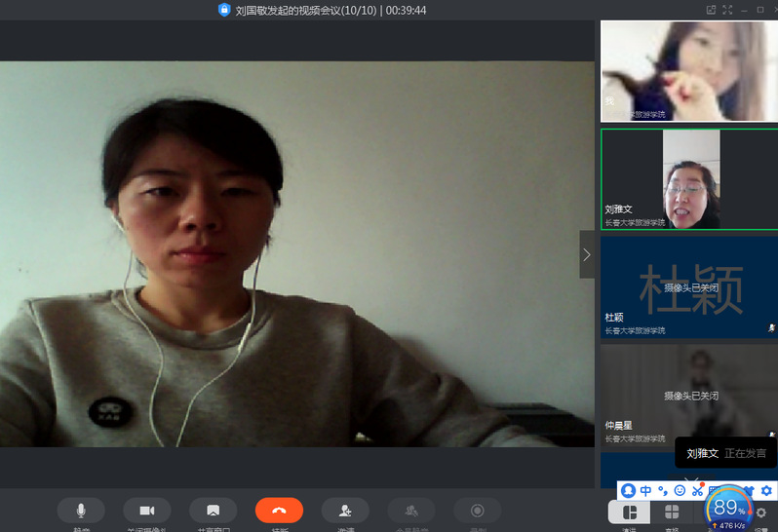This screenshot has width=778, height=532.
Task: Enter fullscreen mode from the title bar
Action: [x=727, y=10]
